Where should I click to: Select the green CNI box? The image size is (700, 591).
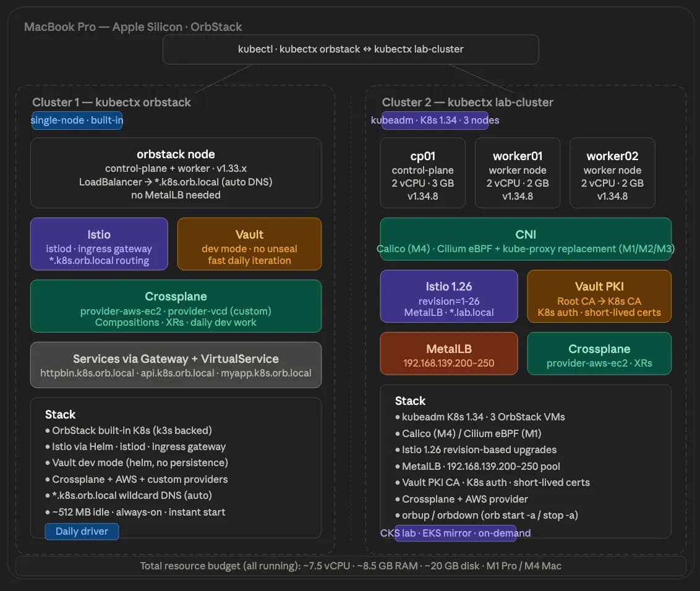click(x=526, y=239)
